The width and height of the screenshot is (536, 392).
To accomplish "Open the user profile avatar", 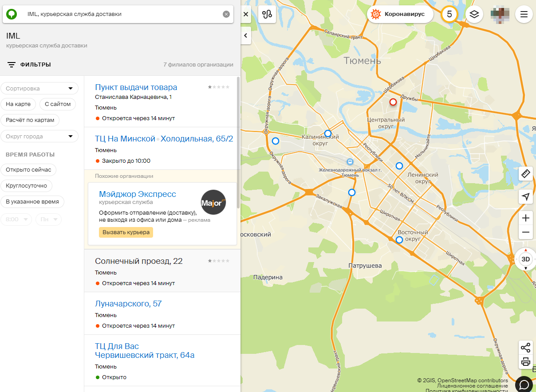I will [x=500, y=14].
